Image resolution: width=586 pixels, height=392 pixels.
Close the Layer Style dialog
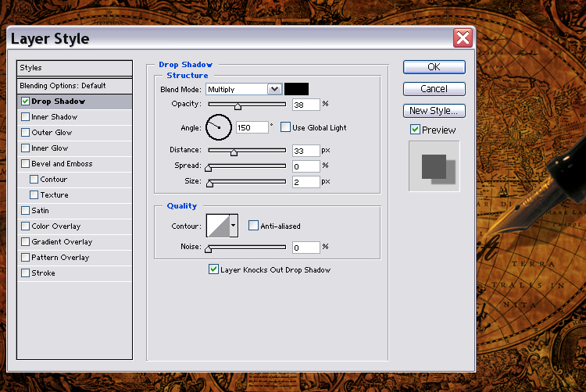coord(463,37)
